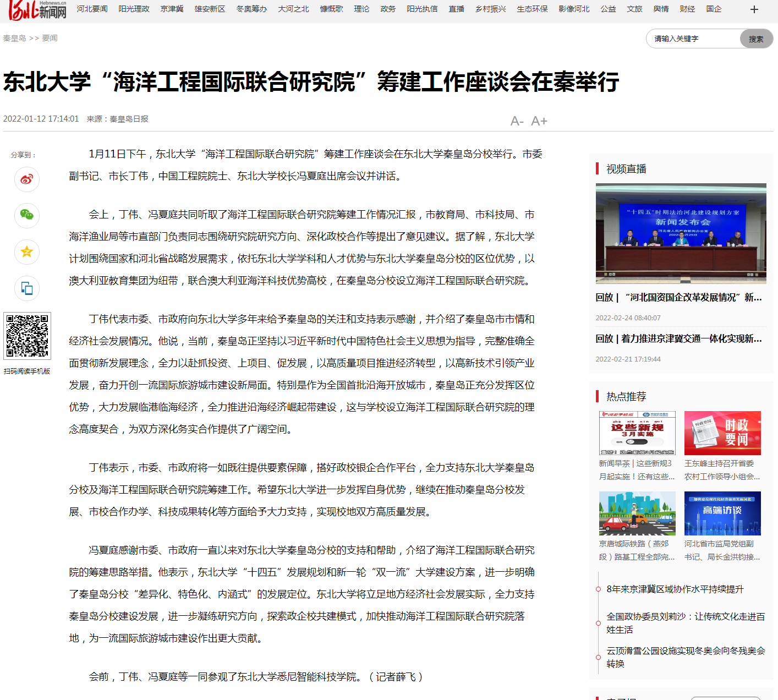The image size is (778, 700).
Task: Click the copy link share icon
Action: coord(27,288)
